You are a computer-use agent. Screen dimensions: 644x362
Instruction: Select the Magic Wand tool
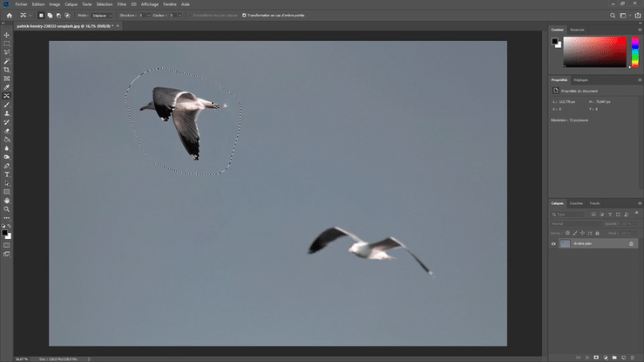[7, 61]
